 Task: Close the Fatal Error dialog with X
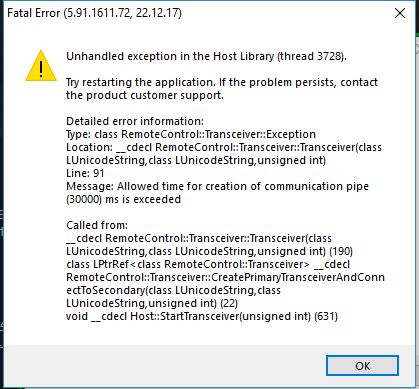click(x=400, y=13)
